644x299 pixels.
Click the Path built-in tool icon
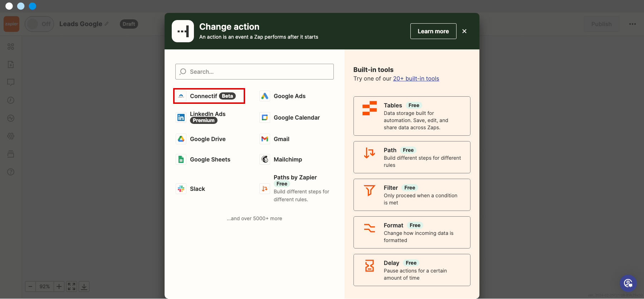coord(370,153)
